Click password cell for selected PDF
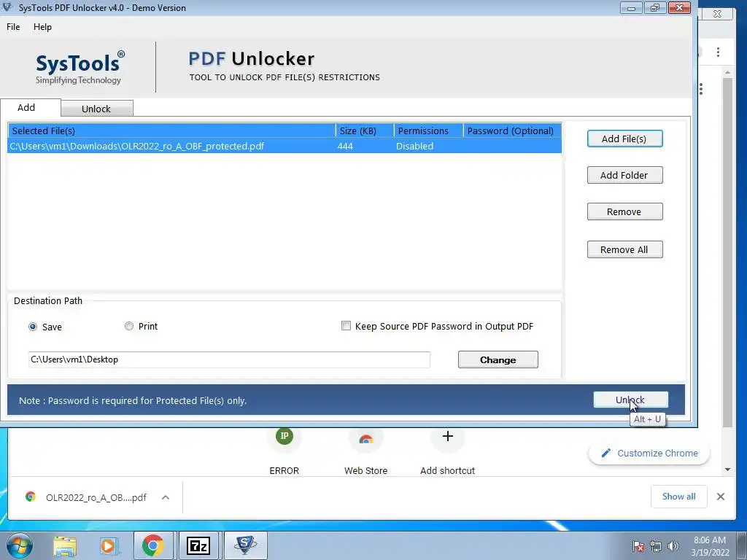Image resolution: width=747 pixels, height=560 pixels. (x=512, y=146)
